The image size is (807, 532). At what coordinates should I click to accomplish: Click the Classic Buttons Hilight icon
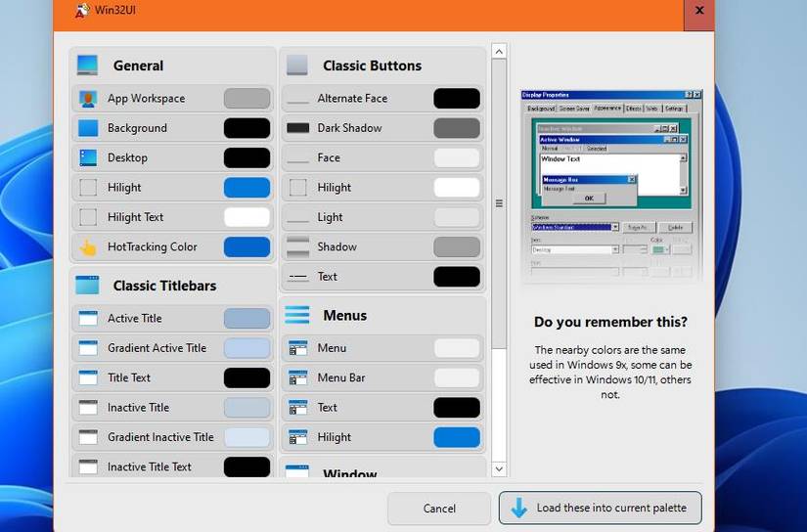[x=298, y=188]
